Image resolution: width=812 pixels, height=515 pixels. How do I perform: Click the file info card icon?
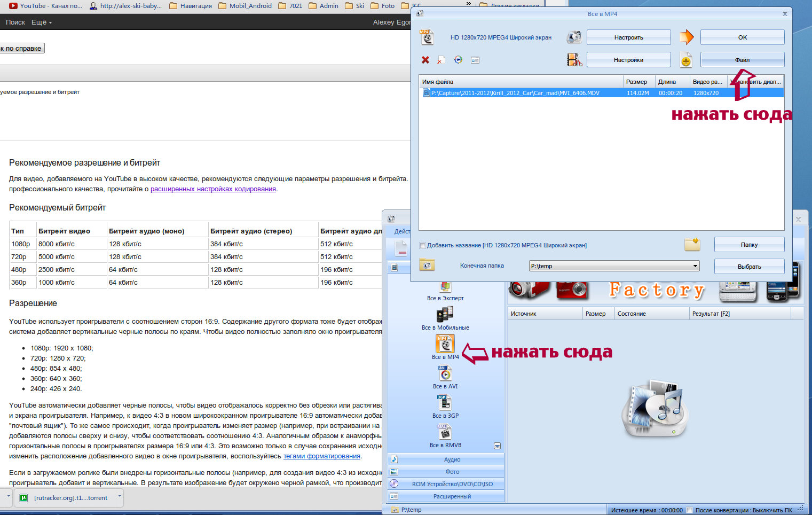[475, 60]
